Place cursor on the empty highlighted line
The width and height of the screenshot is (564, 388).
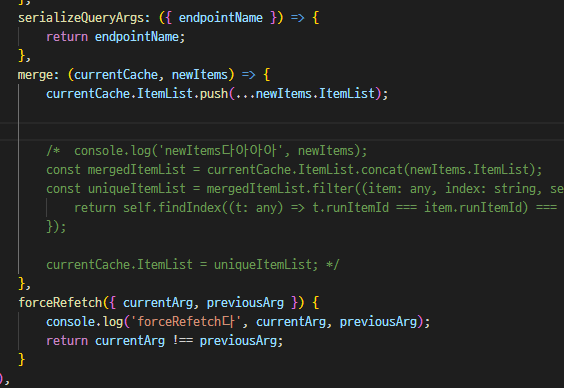282,131
